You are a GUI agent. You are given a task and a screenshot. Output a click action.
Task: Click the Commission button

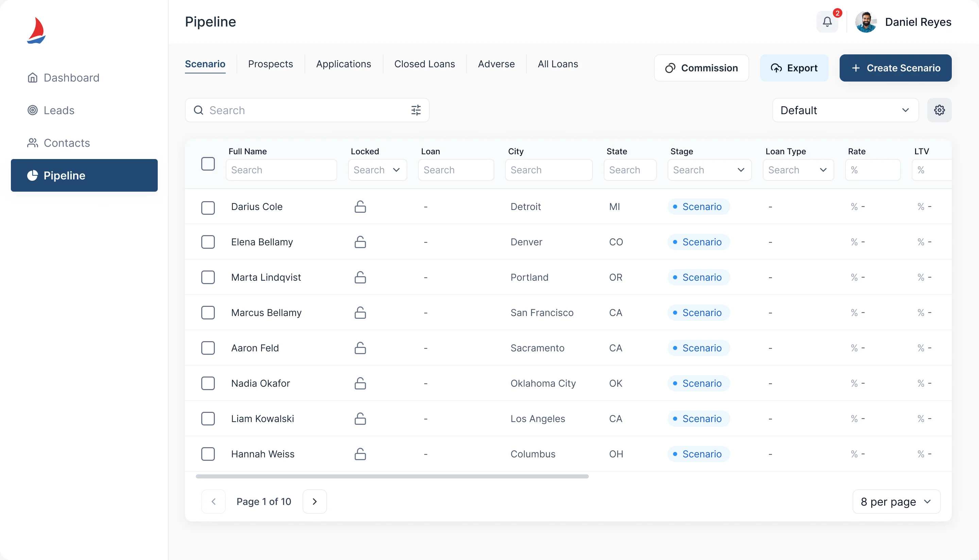coord(701,68)
